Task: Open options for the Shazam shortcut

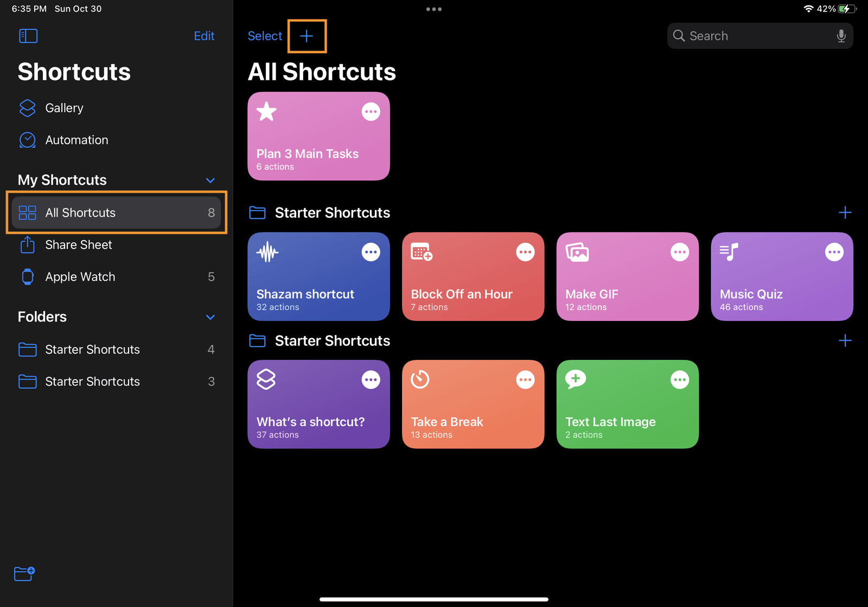Action: click(x=371, y=251)
